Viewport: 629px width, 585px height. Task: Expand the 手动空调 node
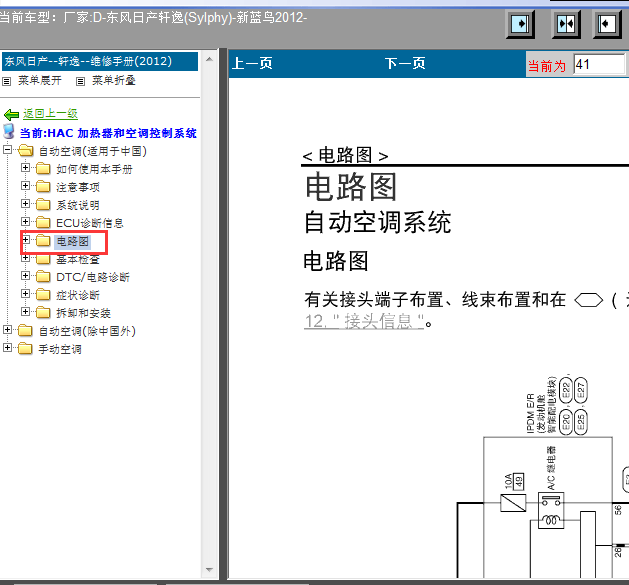7,347
